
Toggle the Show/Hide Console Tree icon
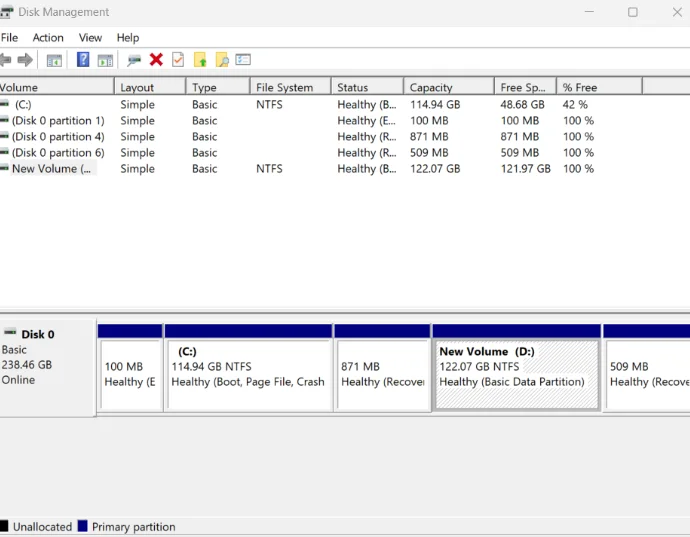pyautogui.click(x=54, y=60)
